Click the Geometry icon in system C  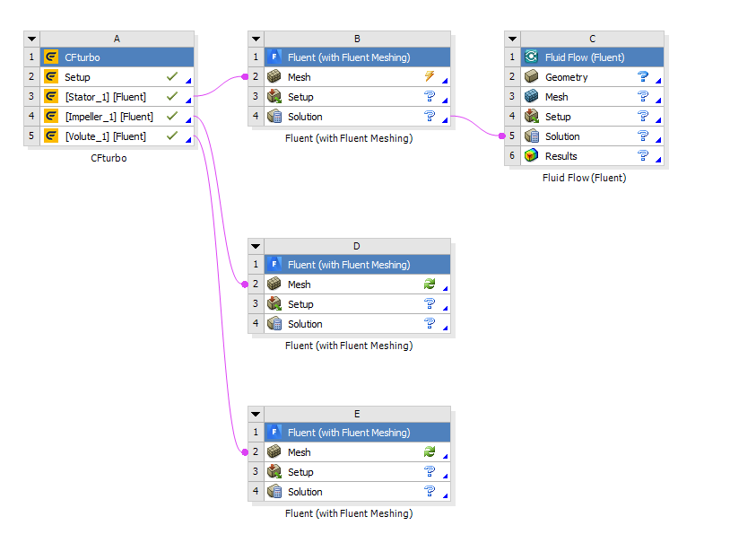pyautogui.click(x=532, y=77)
